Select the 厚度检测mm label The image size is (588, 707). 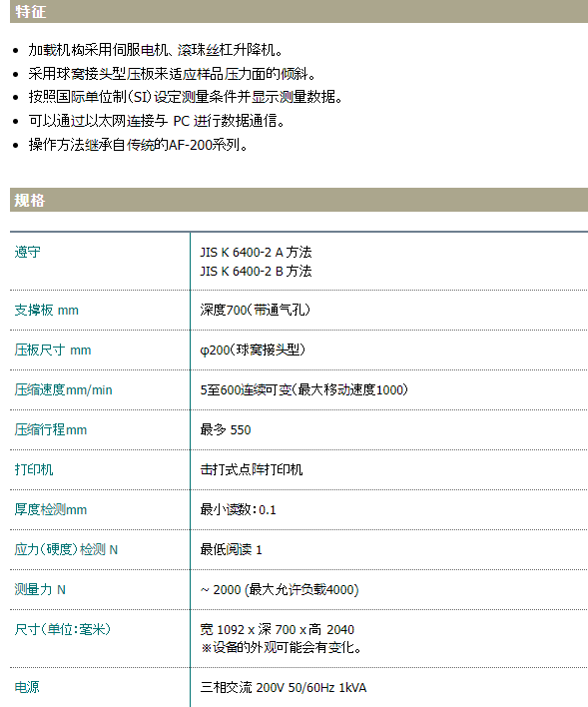51,509
